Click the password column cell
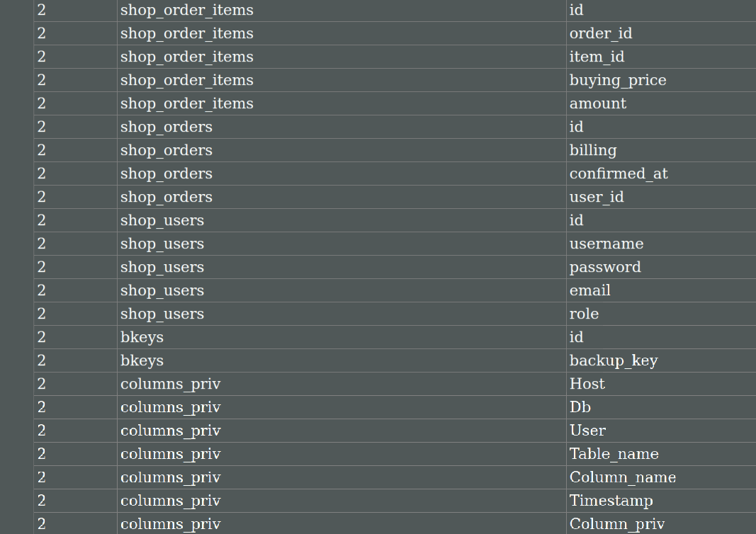Viewport: 756px width, 534px height. coord(605,267)
